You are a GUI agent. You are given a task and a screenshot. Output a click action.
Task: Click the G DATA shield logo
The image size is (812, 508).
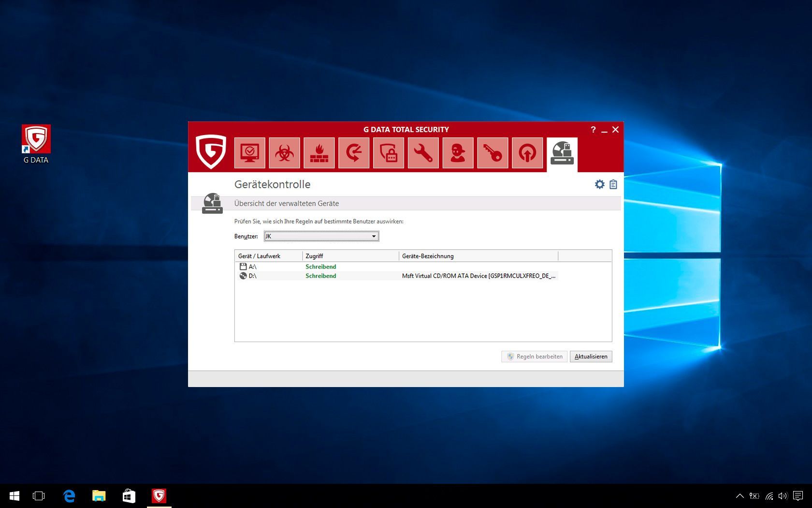click(x=211, y=152)
